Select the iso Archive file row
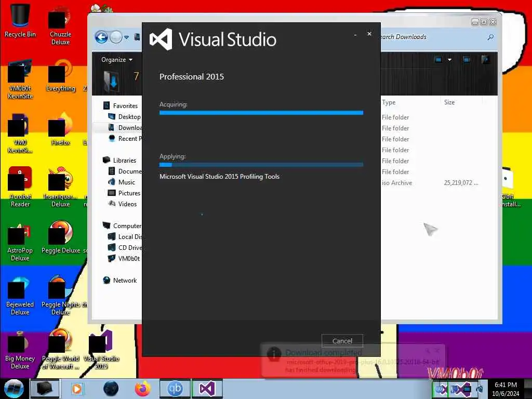The image size is (532, 399). 430,182
